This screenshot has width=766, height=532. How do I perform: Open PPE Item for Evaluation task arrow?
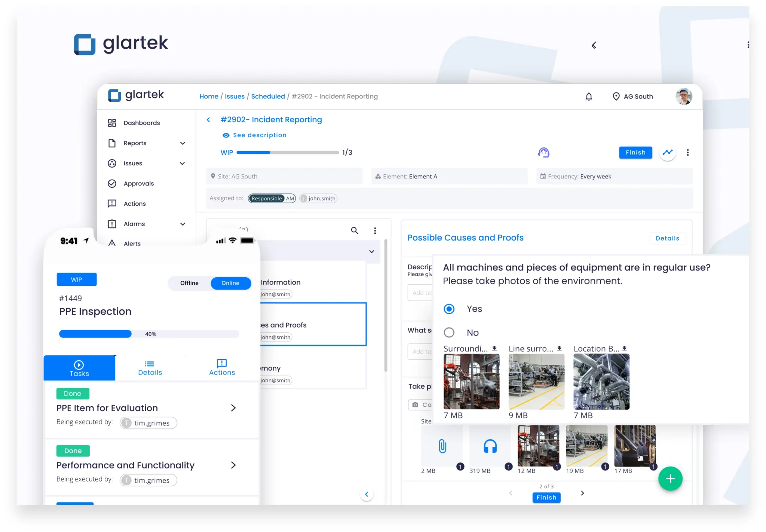[x=233, y=408]
